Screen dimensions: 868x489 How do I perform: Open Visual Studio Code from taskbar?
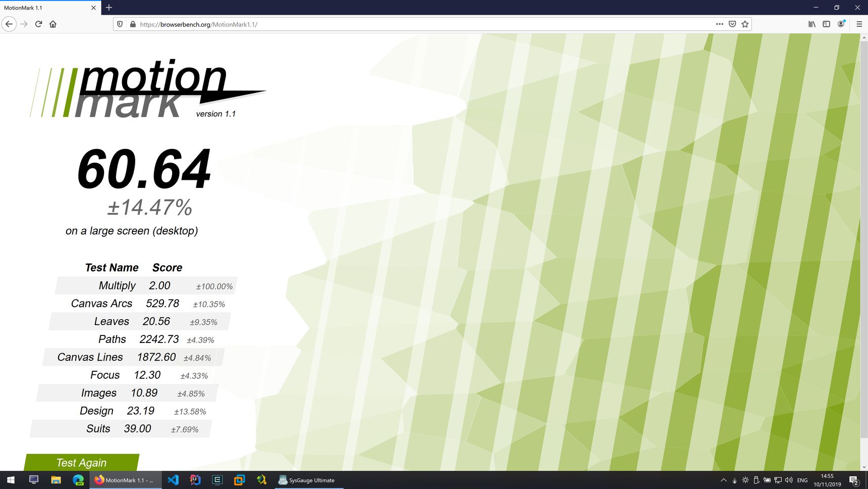click(x=173, y=480)
